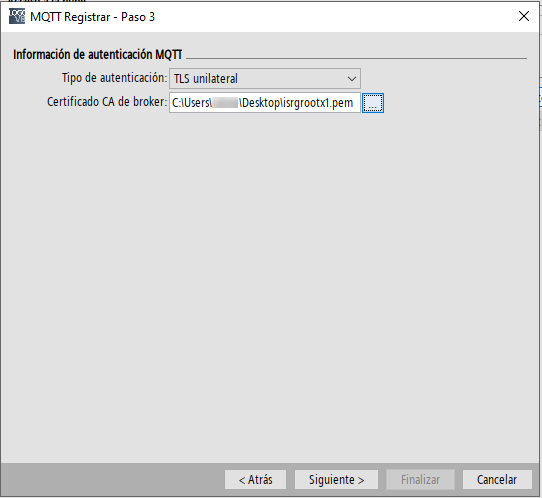The width and height of the screenshot is (542, 498).
Task: Focus the Certificado CA de broker path field
Action: (264, 103)
